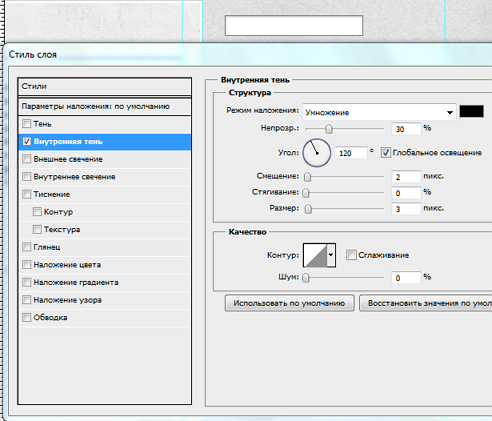Enable Наложение градиента checkbox

pos(27,282)
